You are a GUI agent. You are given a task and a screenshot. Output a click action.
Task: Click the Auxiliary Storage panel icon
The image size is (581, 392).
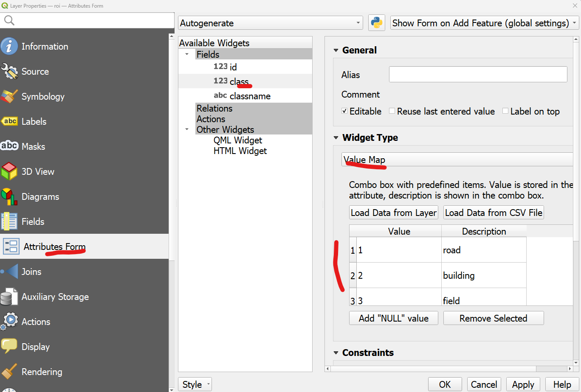(10, 297)
